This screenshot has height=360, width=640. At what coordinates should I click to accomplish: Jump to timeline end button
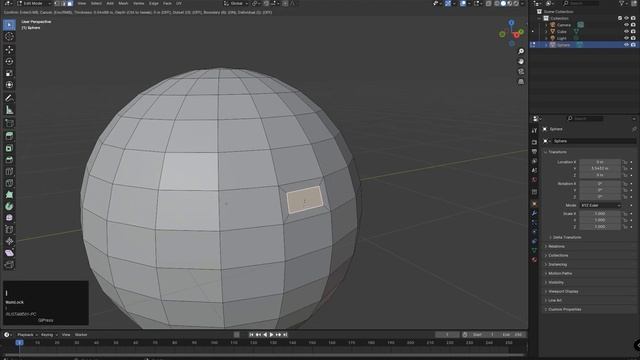point(285,335)
